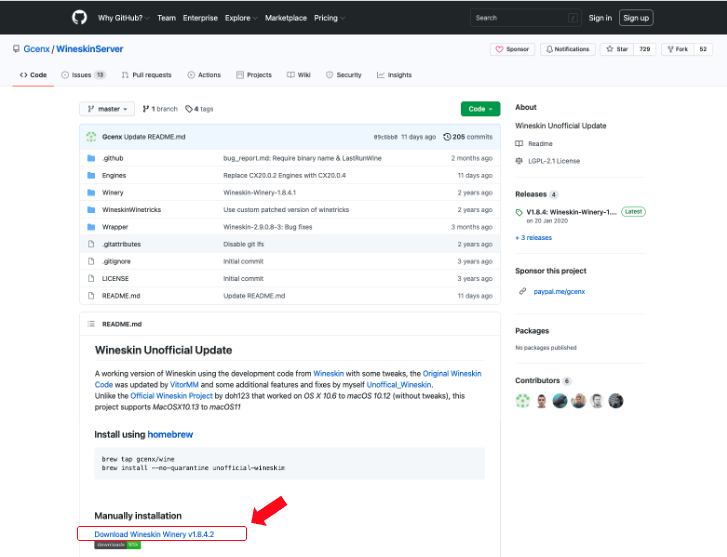
Task: Open the LICENSE file
Action: click(115, 278)
